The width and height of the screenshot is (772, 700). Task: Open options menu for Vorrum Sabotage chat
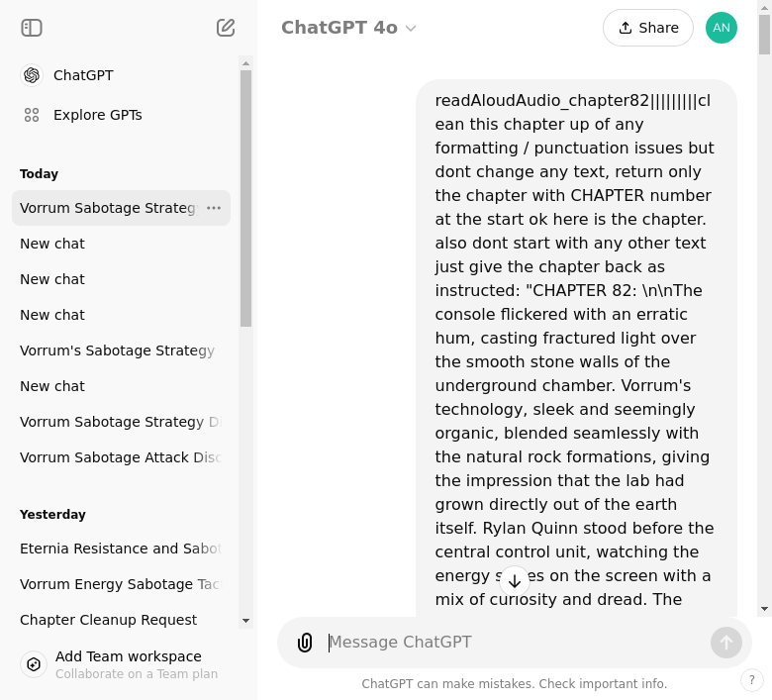pyautogui.click(x=214, y=208)
